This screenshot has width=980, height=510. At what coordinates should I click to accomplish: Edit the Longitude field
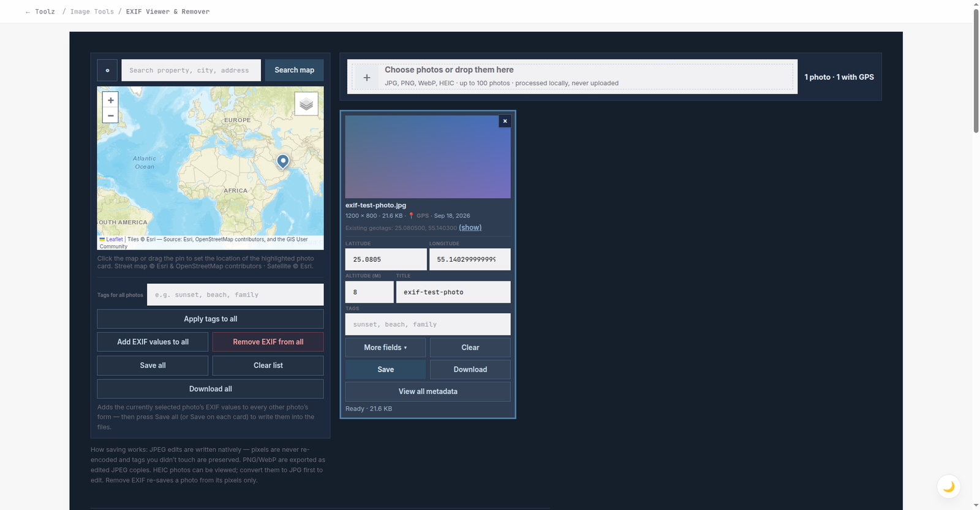point(470,259)
